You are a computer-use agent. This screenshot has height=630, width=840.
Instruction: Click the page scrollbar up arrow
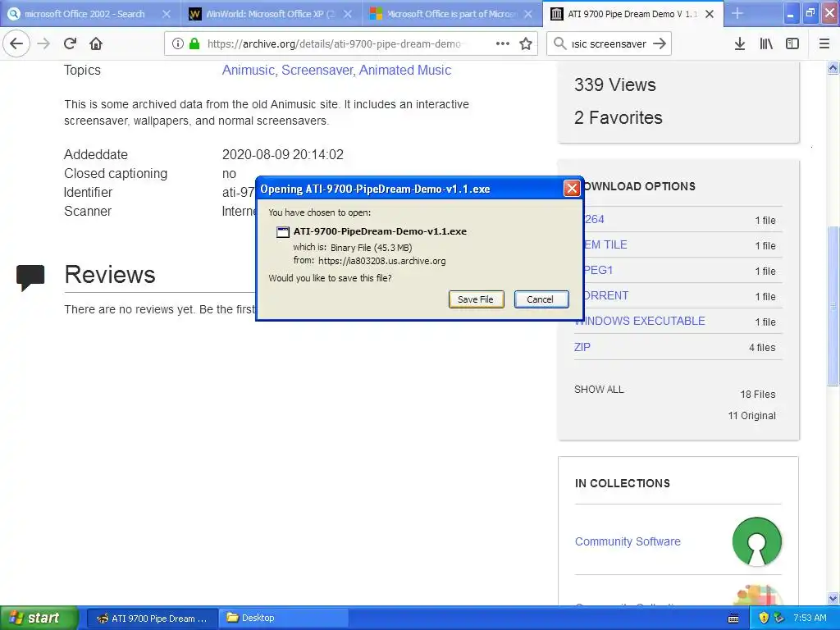pos(833,67)
